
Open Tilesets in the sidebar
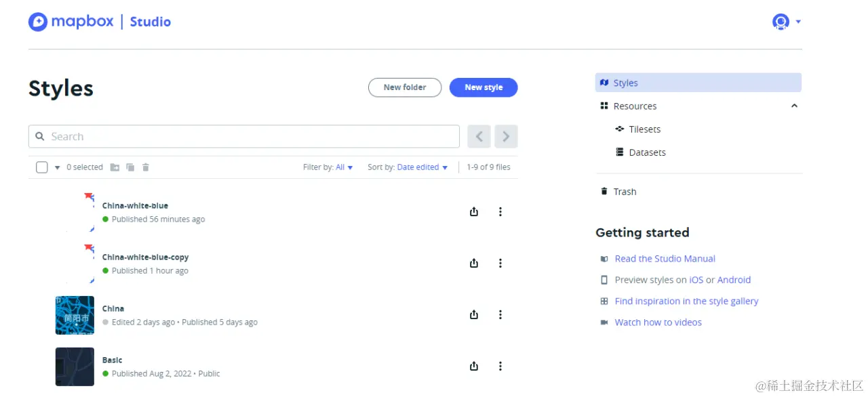tap(644, 129)
